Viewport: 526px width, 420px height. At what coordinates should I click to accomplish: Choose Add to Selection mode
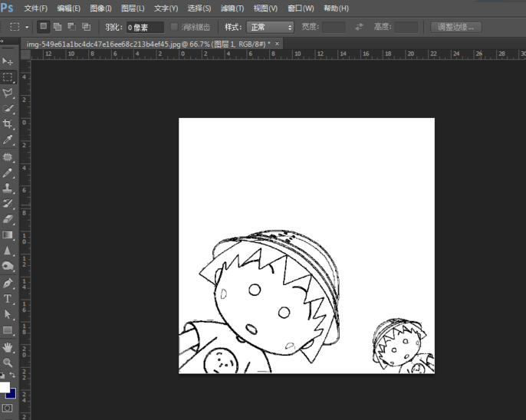coord(58,27)
